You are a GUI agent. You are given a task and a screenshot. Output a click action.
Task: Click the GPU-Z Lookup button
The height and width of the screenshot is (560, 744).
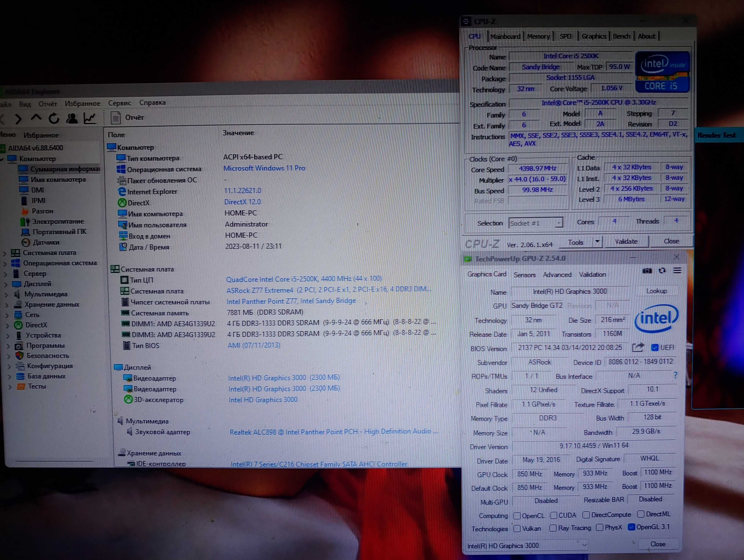pyautogui.click(x=656, y=291)
